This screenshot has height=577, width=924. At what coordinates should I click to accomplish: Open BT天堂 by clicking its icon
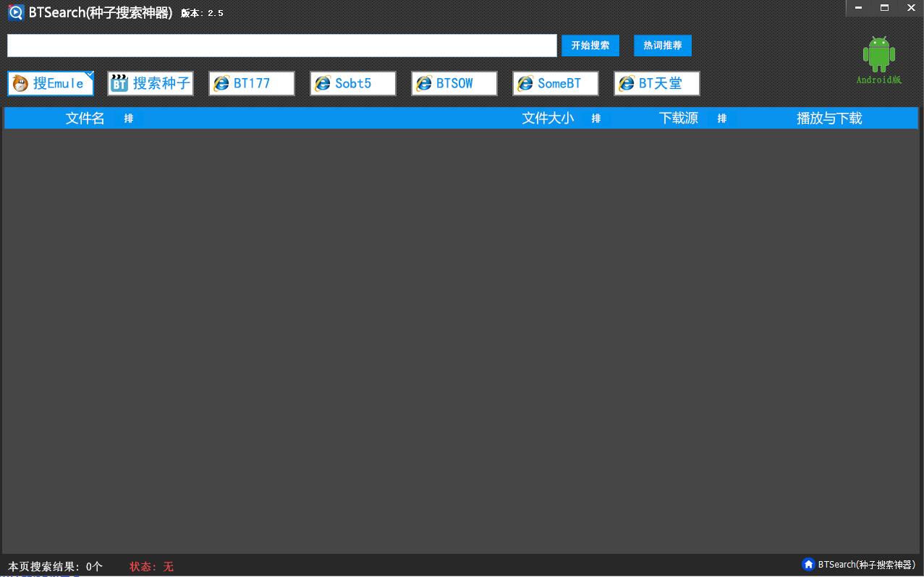tap(625, 83)
